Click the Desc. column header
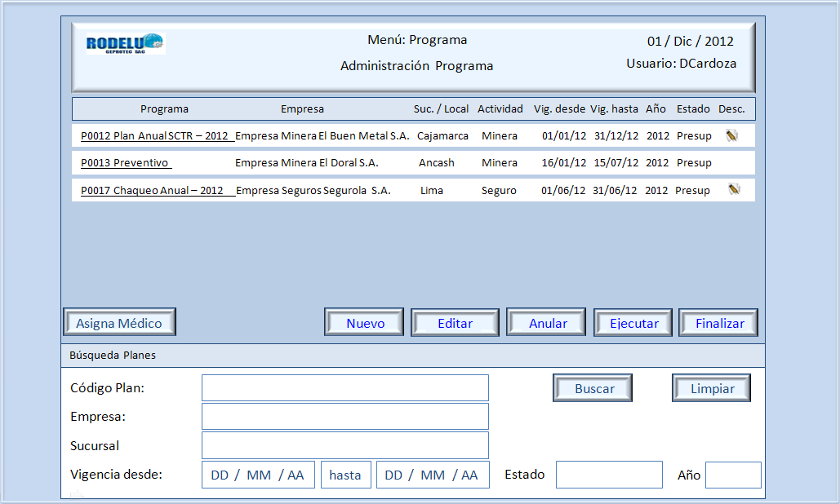Viewport: 840px width, 504px height. point(731,109)
